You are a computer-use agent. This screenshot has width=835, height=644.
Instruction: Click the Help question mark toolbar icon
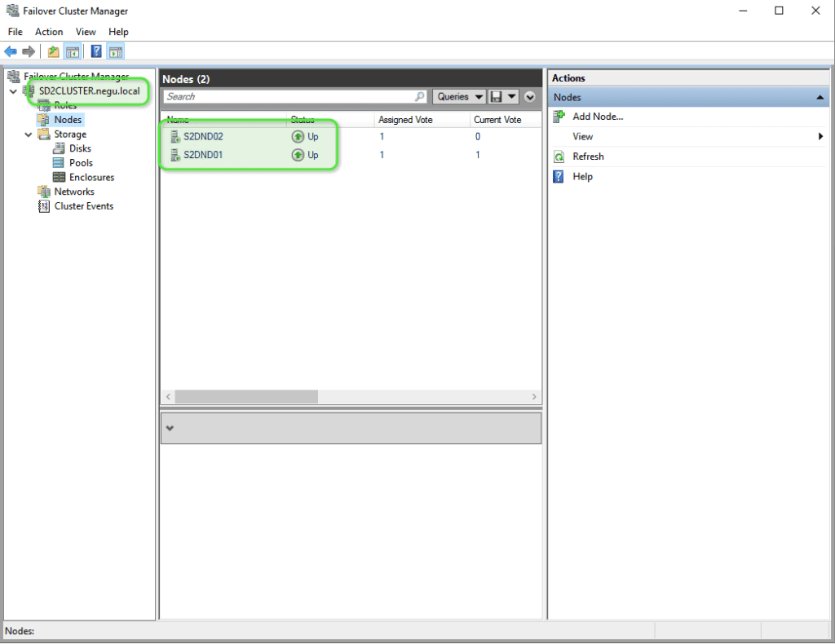pyautogui.click(x=95, y=51)
